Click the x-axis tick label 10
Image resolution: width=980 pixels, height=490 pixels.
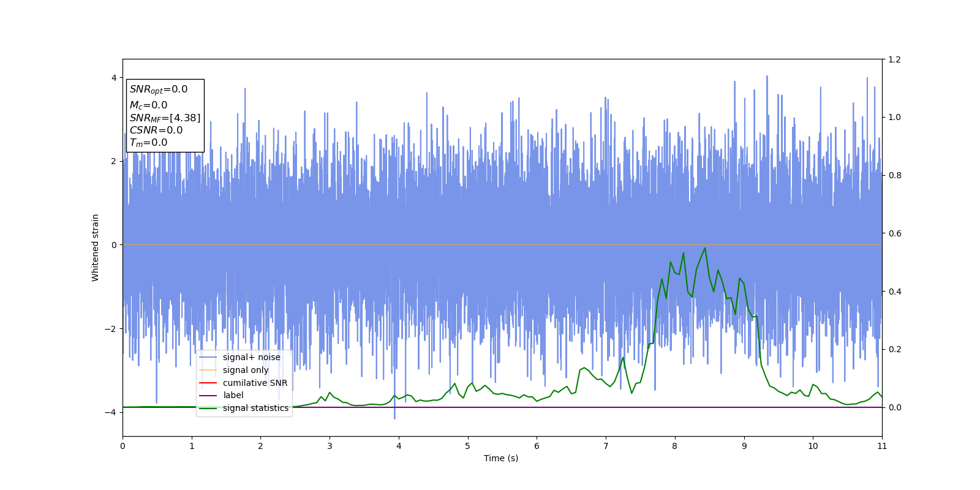[x=813, y=446]
